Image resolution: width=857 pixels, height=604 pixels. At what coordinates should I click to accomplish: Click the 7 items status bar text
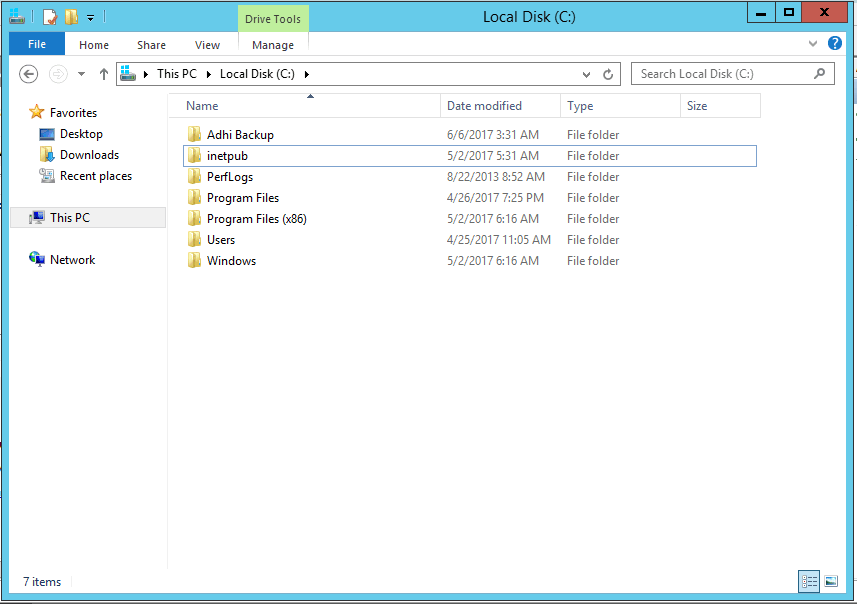42,582
